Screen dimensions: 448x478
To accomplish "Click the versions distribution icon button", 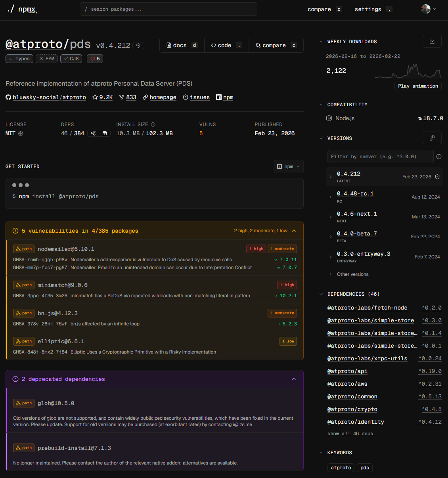I will tap(432, 138).
